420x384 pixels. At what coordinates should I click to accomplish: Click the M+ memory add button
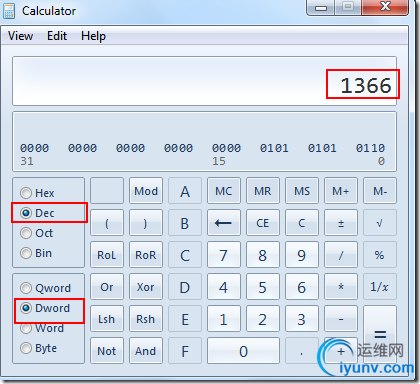click(x=341, y=191)
